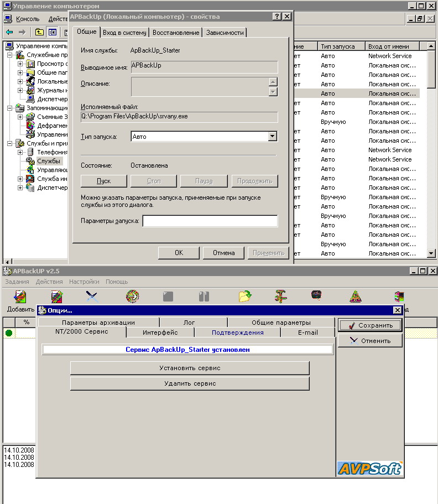
Task: Open the Тип запуска dropdown
Action: [272, 136]
